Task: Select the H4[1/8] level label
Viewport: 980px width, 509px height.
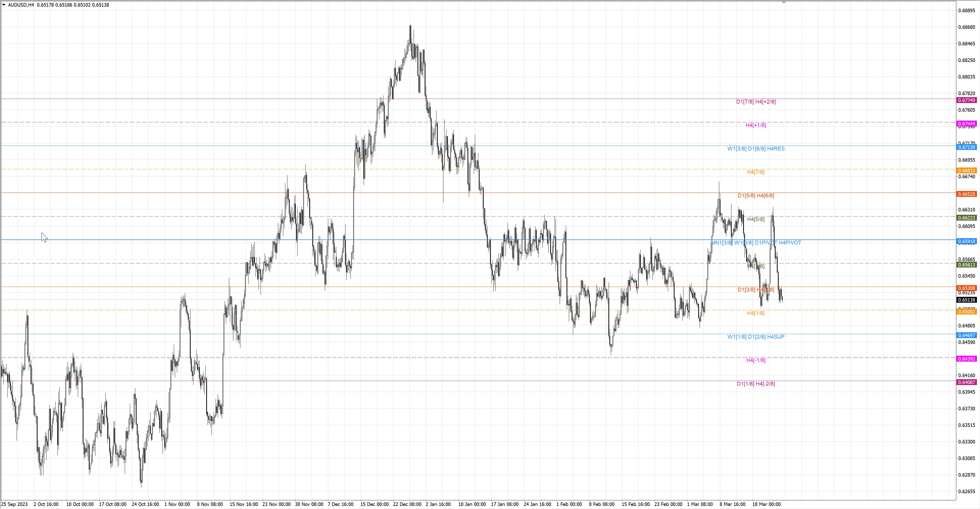Action: coord(755,313)
